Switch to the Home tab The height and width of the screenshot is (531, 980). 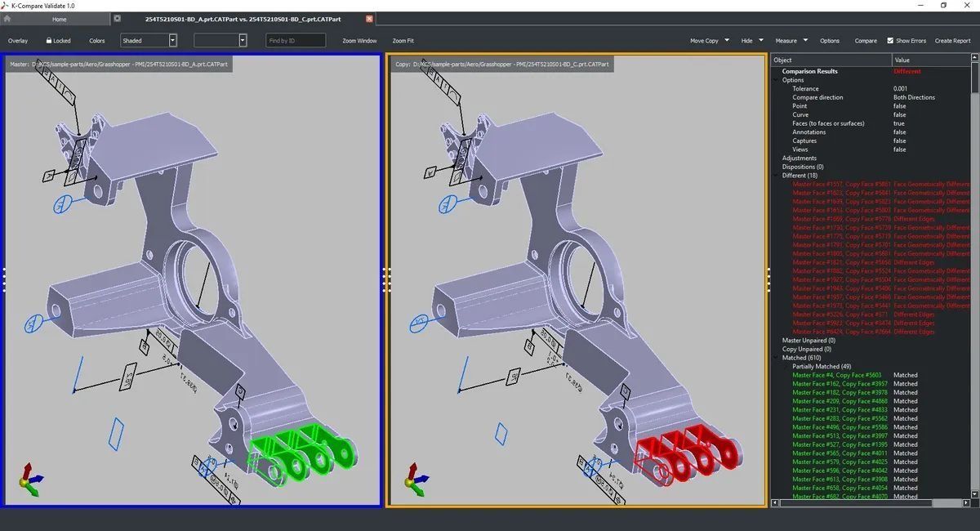(x=54, y=19)
